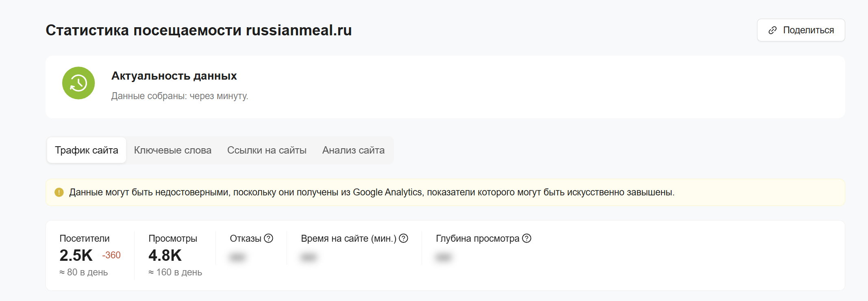Viewport: 868px width, 301px height.
Task: Open the help icon beside Время на сайте
Action: click(403, 238)
